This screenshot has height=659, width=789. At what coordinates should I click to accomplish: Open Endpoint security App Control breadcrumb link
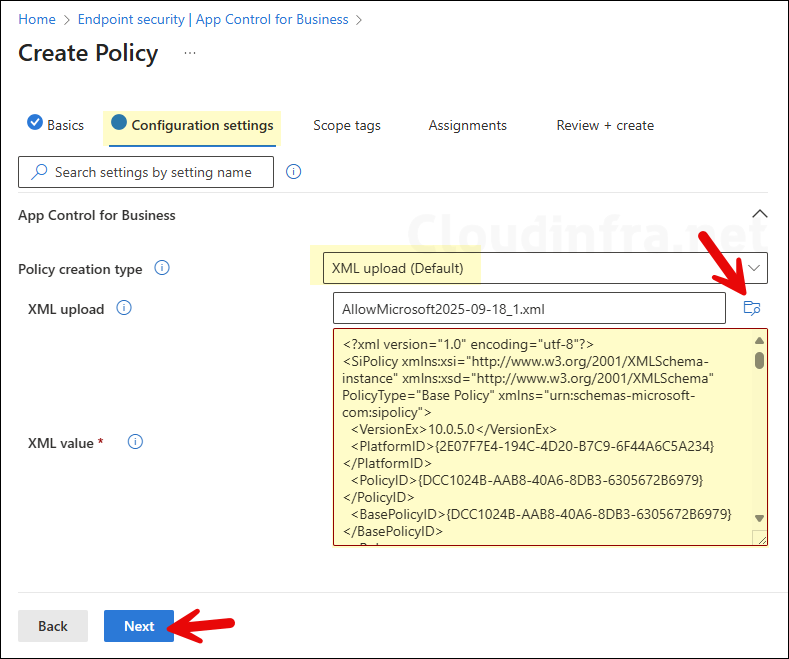coord(212,19)
